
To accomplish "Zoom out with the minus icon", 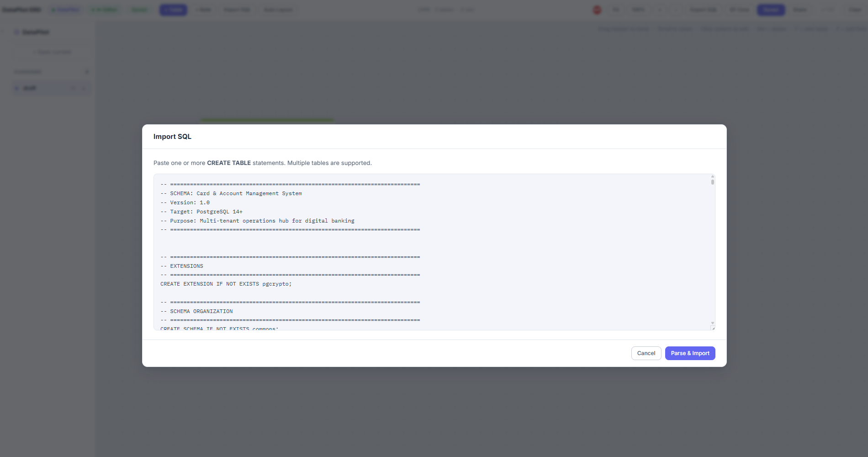I will point(676,9).
